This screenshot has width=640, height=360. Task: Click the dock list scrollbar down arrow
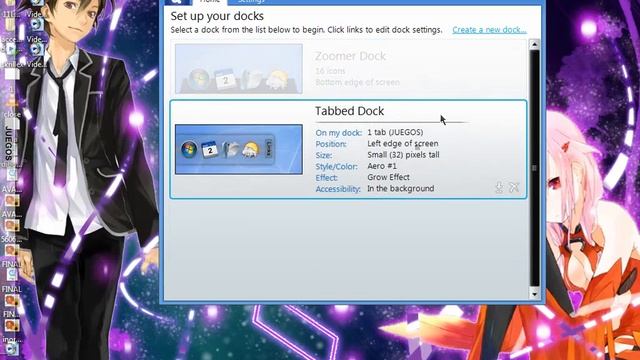coord(534,293)
